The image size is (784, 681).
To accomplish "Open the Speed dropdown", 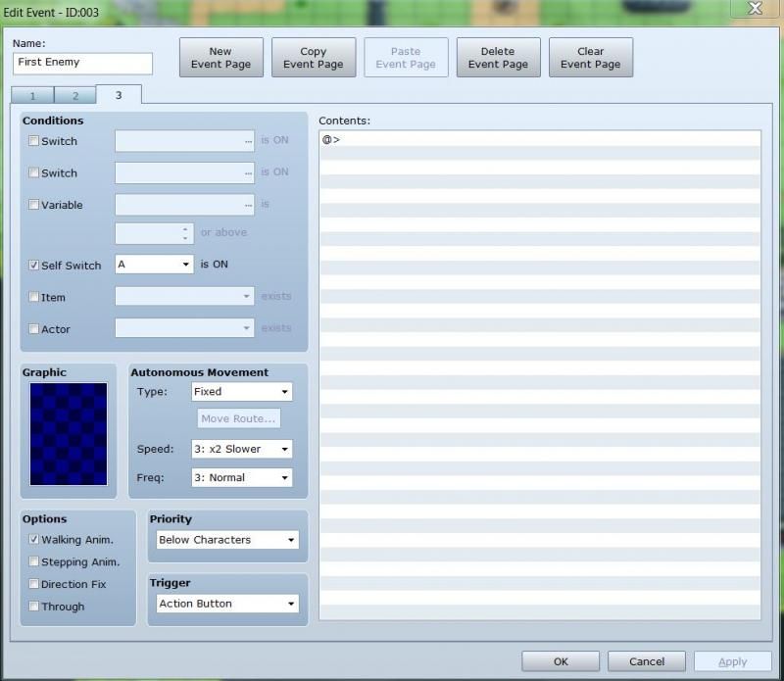I will [x=241, y=450].
